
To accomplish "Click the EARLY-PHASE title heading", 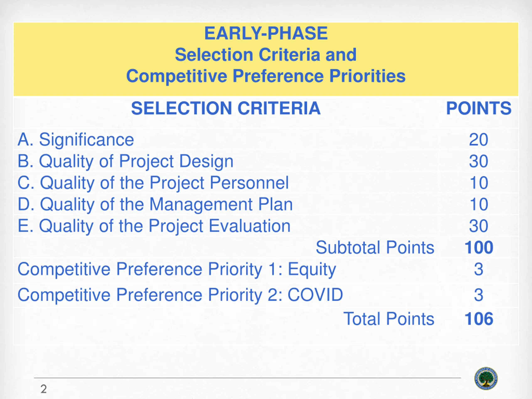I will click(x=266, y=33).
